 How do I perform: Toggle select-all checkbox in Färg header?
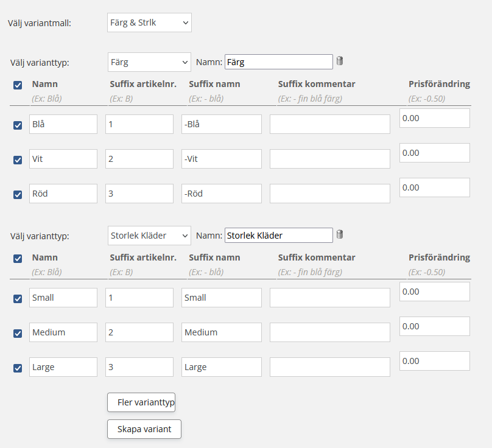click(x=18, y=85)
